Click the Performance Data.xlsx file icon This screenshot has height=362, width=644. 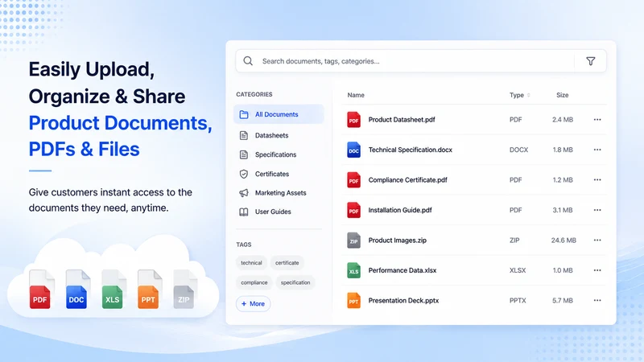point(353,270)
